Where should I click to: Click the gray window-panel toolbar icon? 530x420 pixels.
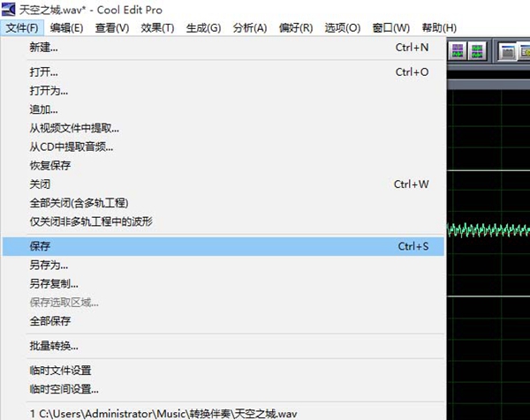tap(507, 52)
